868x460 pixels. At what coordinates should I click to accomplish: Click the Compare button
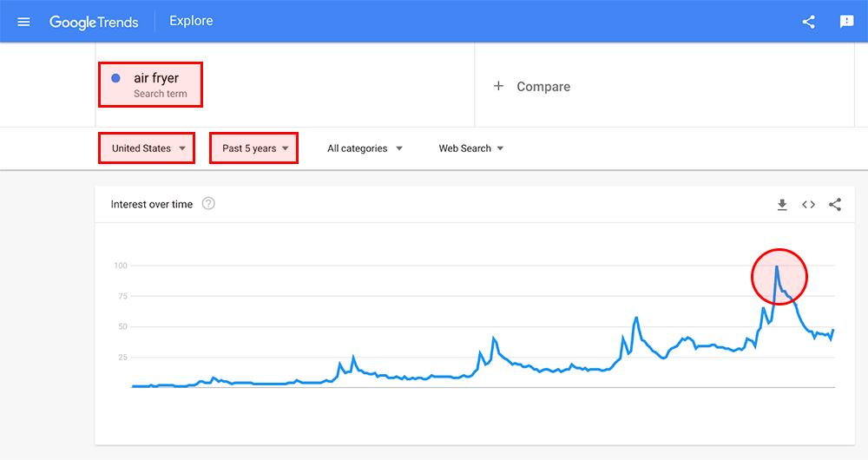tap(543, 87)
